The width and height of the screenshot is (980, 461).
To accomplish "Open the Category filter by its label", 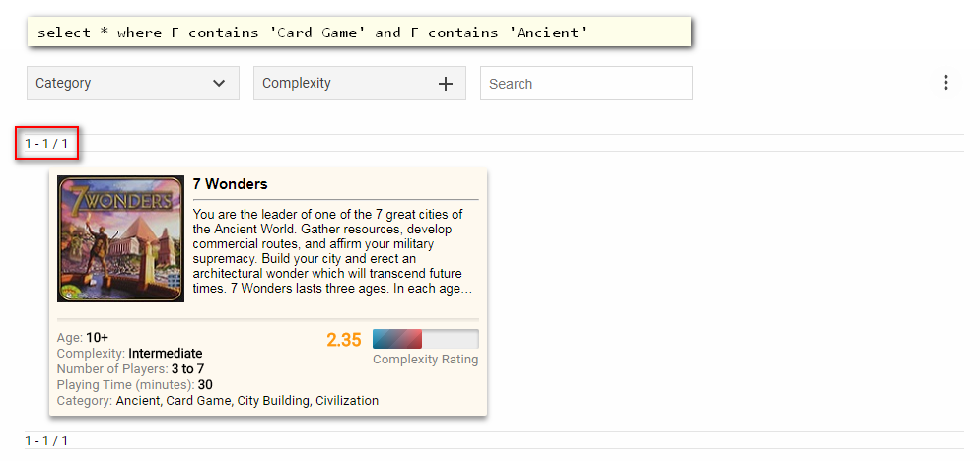I will (64, 84).
